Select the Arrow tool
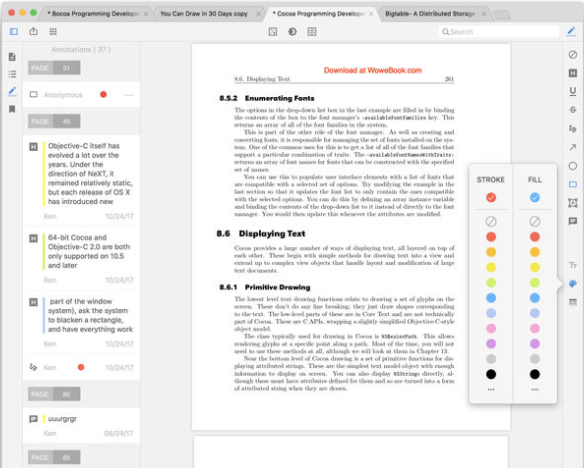Image resolution: width=584 pixels, height=468 pixels. pos(573,147)
